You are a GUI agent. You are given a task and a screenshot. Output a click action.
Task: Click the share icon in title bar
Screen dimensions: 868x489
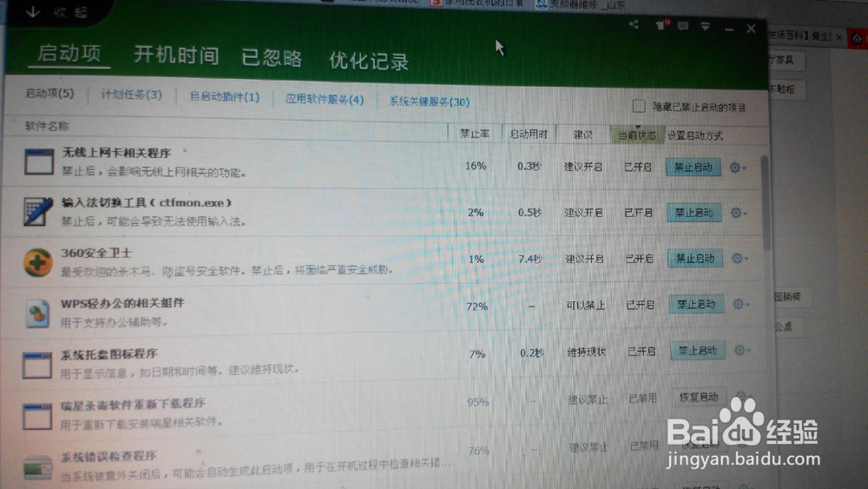pyautogui.click(x=634, y=24)
